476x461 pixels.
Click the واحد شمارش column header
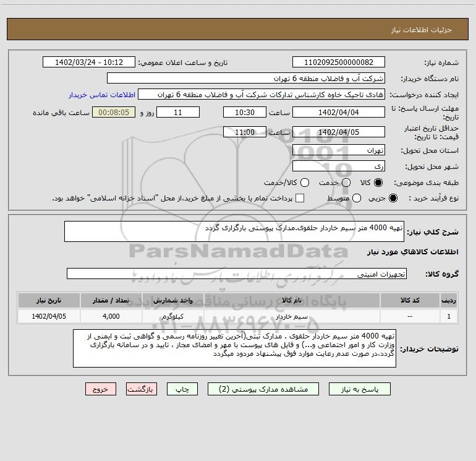[x=172, y=301]
